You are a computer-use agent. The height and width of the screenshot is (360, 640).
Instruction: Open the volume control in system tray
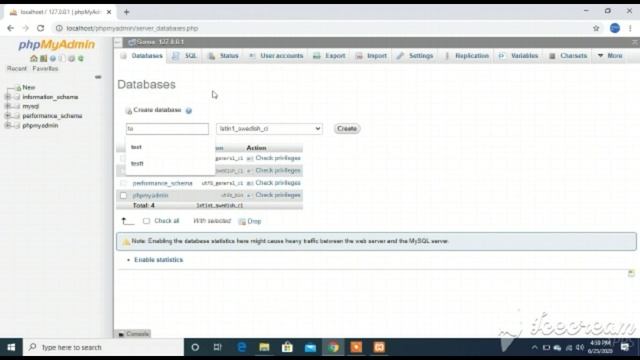[580, 348]
